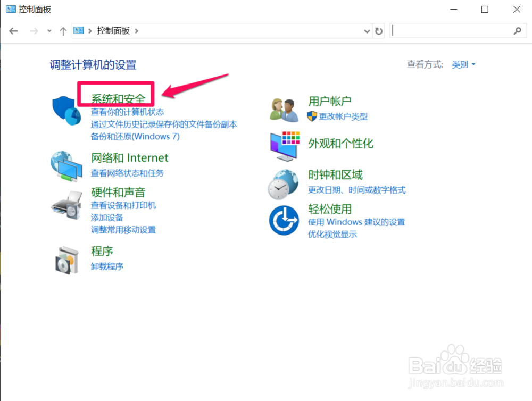Screen dimensions: 532x401
Task: Open 查看你的计算机状态
Action: point(128,112)
